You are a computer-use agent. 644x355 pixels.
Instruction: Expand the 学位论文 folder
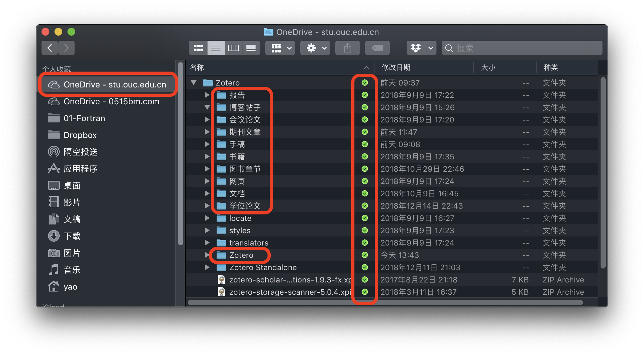click(x=207, y=206)
